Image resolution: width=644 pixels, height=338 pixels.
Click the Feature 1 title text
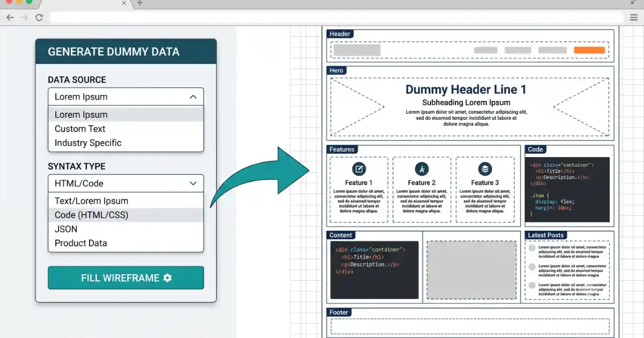tap(358, 183)
